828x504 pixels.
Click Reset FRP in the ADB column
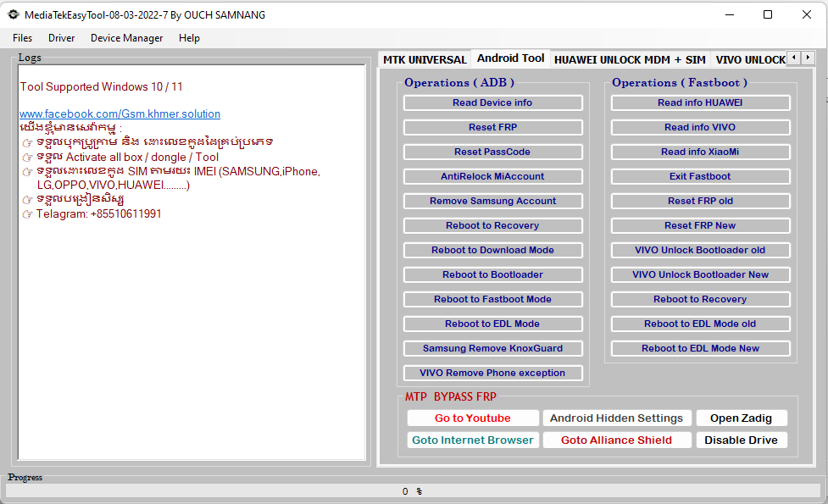[492, 127]
